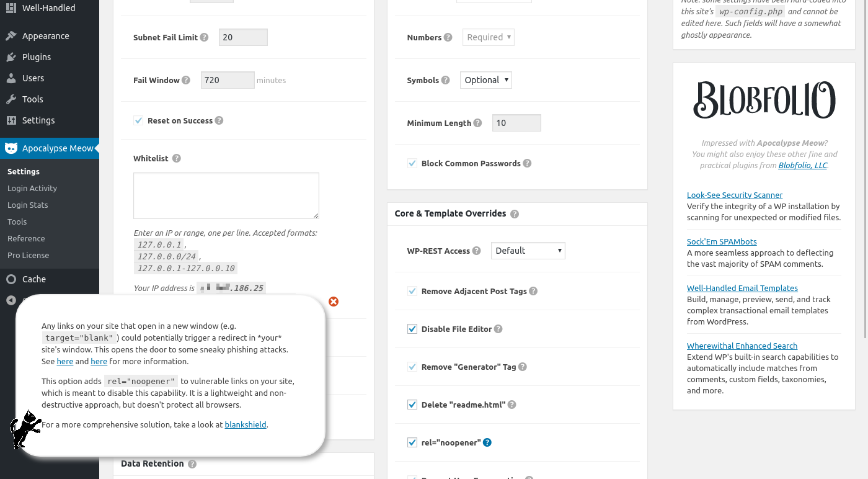
Task: Toggle the Remove Adjacent Post Tags checkbox
Action: (x=412, y=291)
